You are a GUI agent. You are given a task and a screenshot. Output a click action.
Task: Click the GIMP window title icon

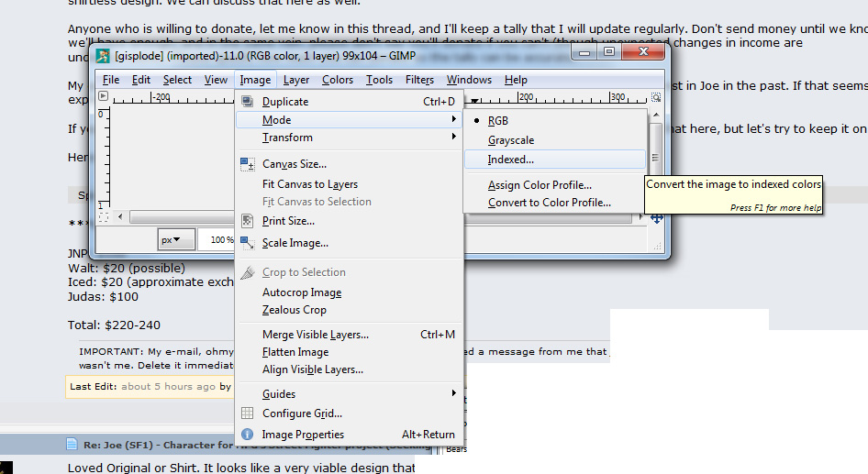pos(103,56)
